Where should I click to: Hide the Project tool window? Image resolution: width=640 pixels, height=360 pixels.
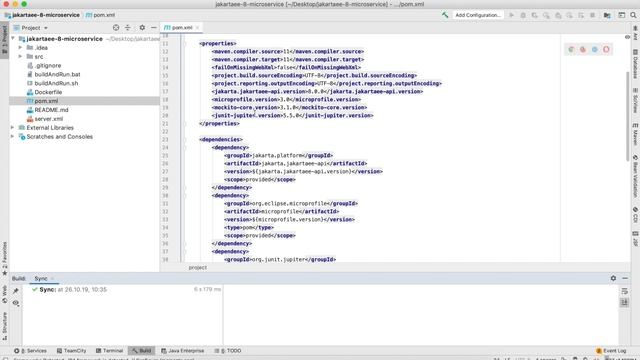point(153,28)
